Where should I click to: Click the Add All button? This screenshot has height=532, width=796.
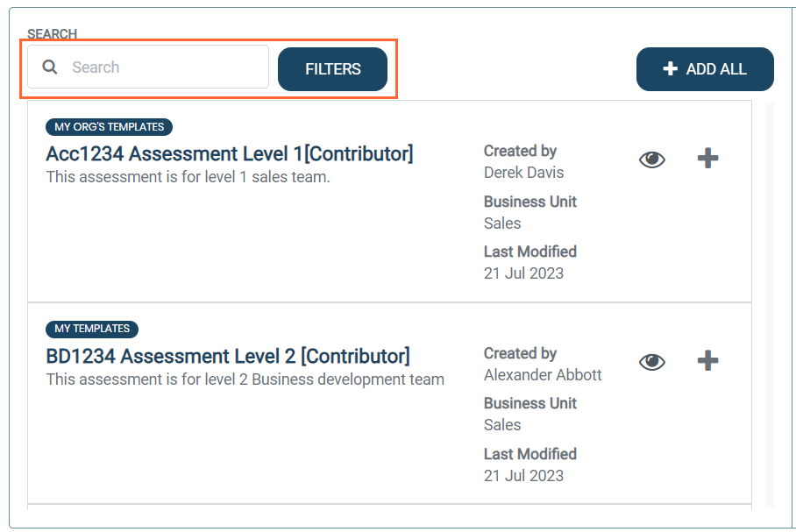(705, 69)
